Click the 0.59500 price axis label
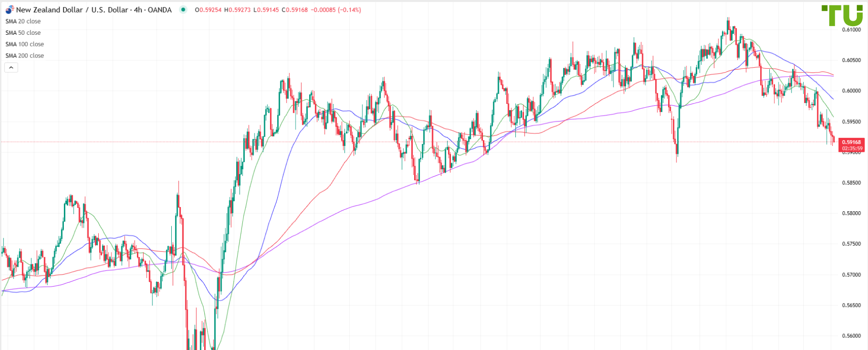The width and height of the screenshot is (868, 350). (x=852, y=122)
